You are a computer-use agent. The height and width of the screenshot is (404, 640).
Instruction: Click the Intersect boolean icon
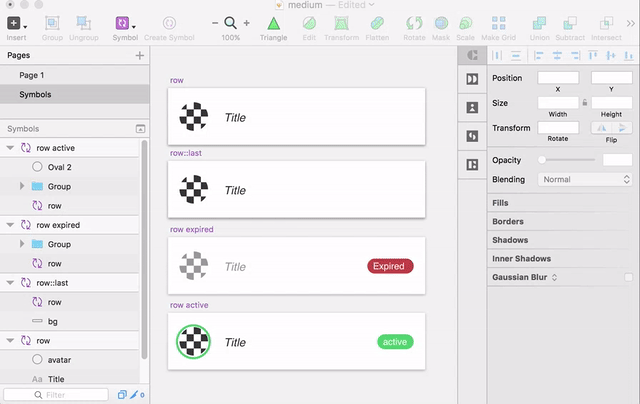coord(606,23)
